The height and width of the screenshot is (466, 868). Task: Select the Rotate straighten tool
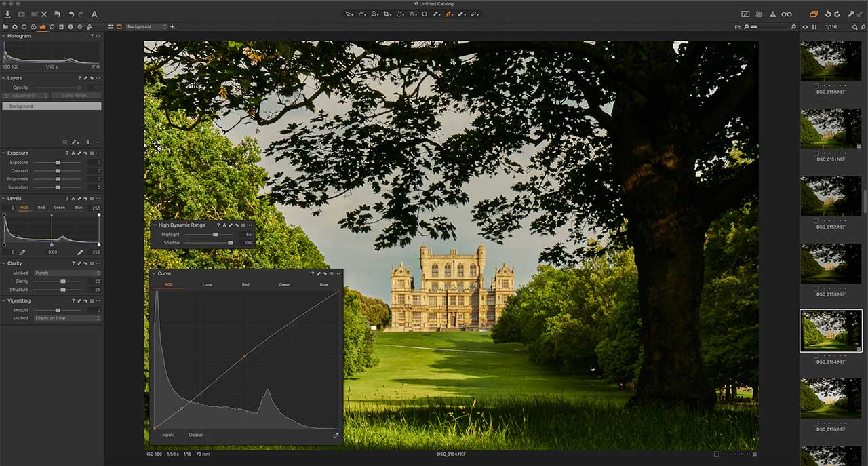pos(400,14)
